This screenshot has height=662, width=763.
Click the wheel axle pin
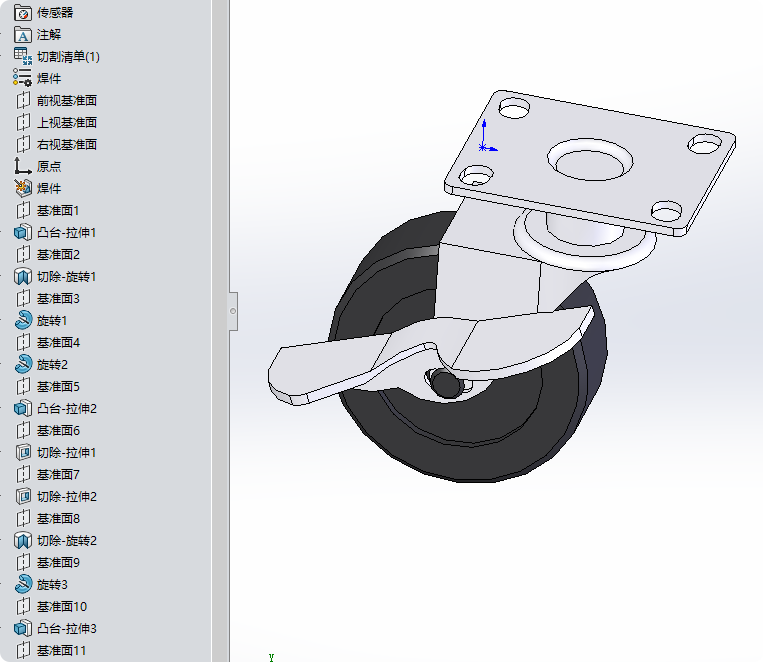(446, 383)
